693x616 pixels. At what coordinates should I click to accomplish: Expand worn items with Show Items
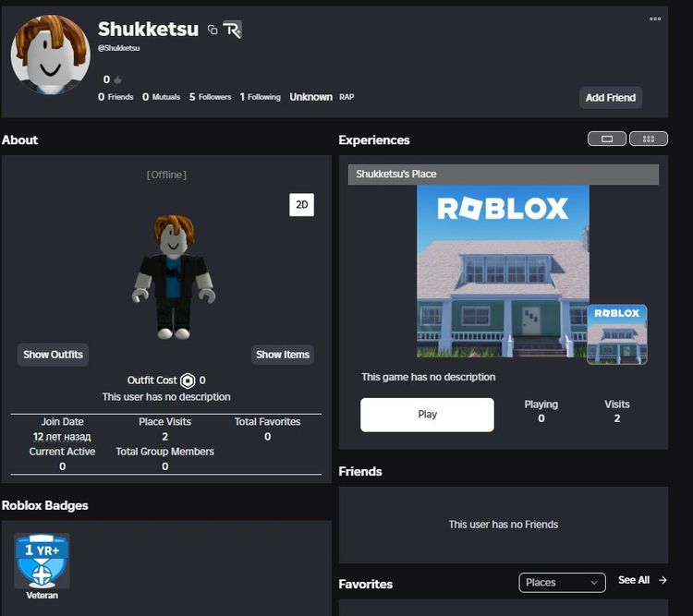coord(283,355)
